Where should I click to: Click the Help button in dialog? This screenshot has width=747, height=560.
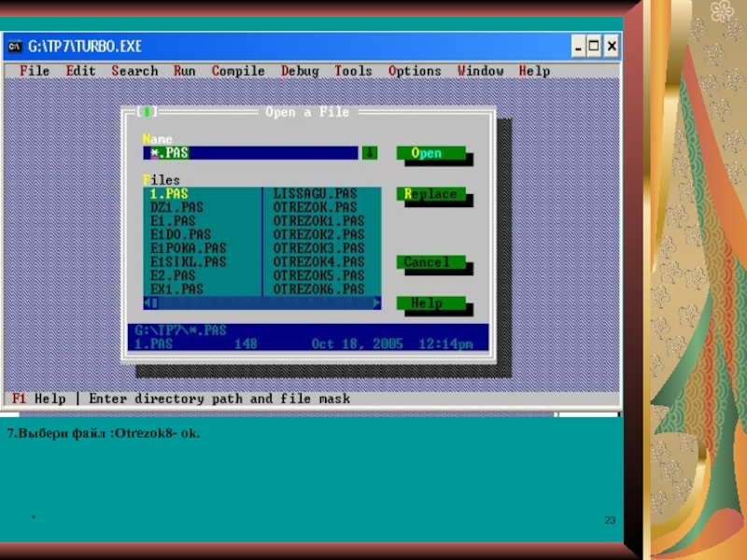click(430, 303)
